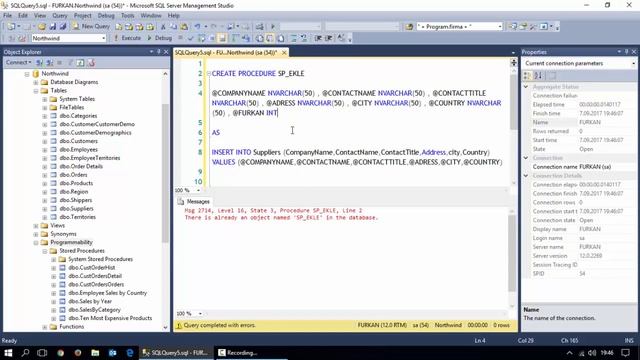Expand the Views folder
The height and width of the screenshot is (360, 640).
coord(36,225)
